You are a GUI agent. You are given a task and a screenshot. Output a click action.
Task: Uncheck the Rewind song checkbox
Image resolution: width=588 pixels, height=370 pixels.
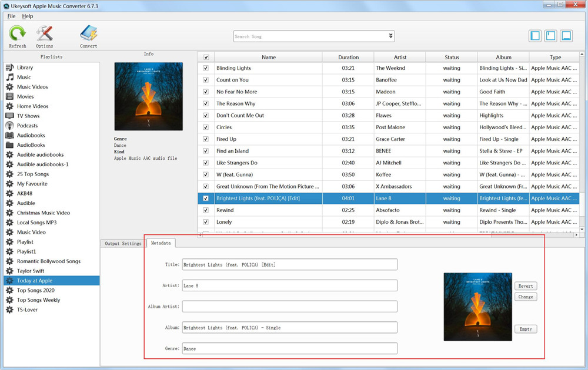coord(205,210)
